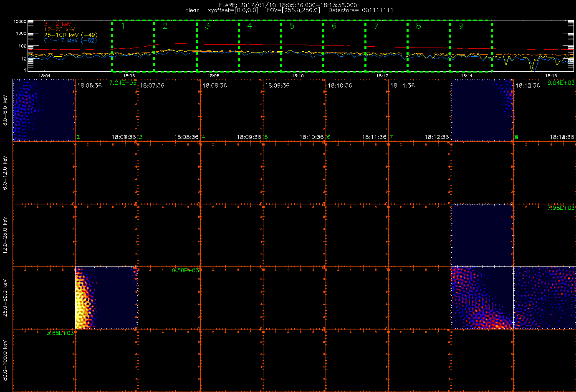Click the 18:10 time axis label
Screen dimensions: 576x392
(x=298, y=76)
